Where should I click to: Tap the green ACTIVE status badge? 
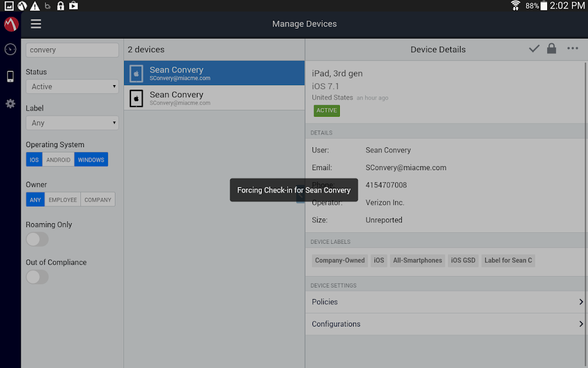(x=327, y=110)
